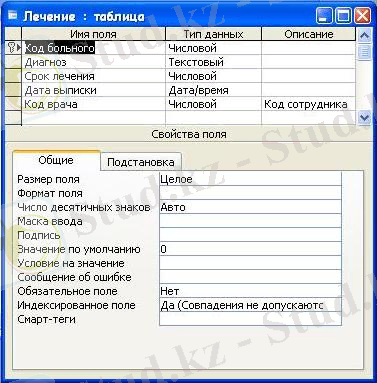Screen dimensions: 377x383
Task: Open the Дата/время data type cell
Action: (213, 90)
